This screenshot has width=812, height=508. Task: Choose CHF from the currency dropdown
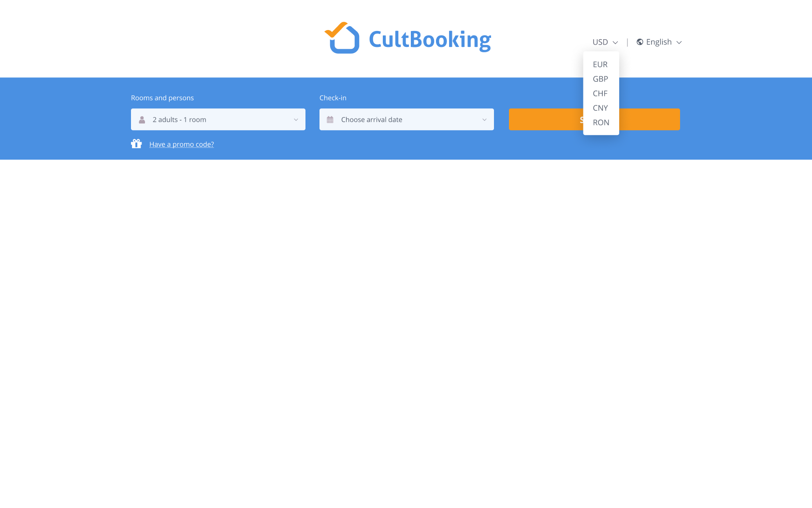tap(600, 93)
